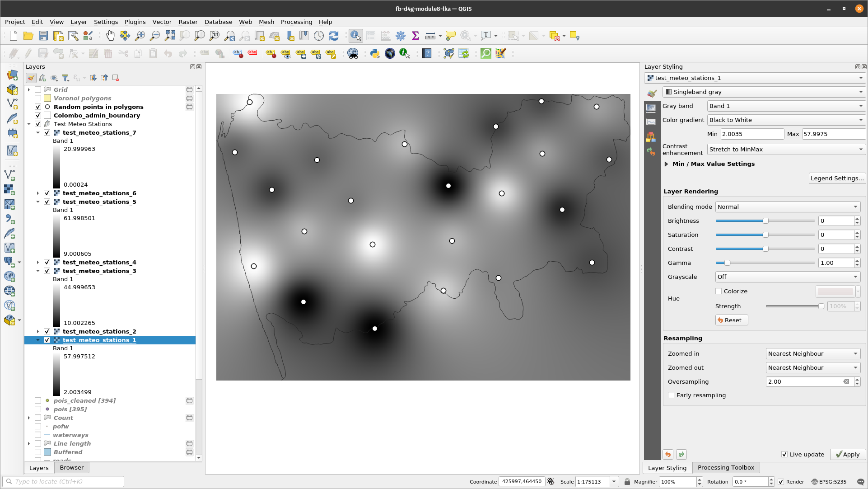The width and height of the screenshot is (868, 489).
Task: Open the Vector menu
Action: [x=162, y=22]
